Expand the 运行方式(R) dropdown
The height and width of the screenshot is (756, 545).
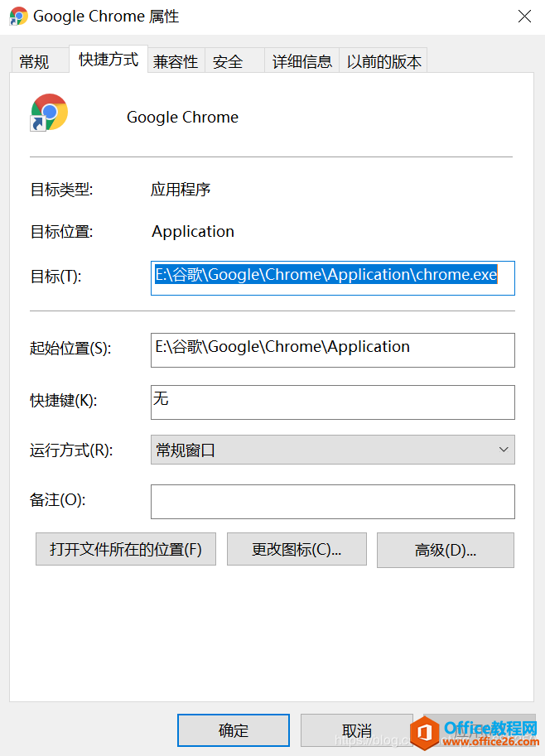[x=332, y=450]
